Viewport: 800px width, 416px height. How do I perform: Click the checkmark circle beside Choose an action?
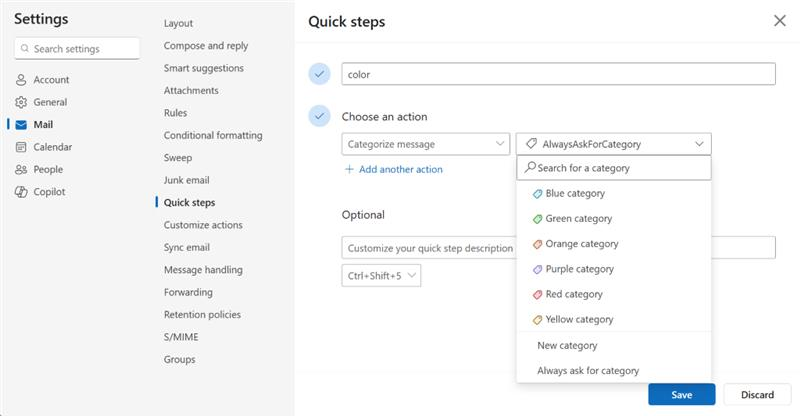pyautogui.click(x=320, y=117)
